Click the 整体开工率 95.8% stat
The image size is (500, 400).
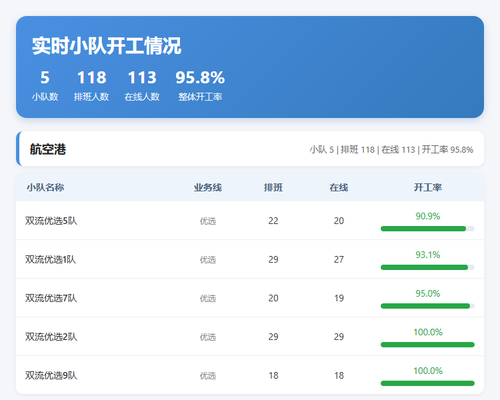pos(200,85)
